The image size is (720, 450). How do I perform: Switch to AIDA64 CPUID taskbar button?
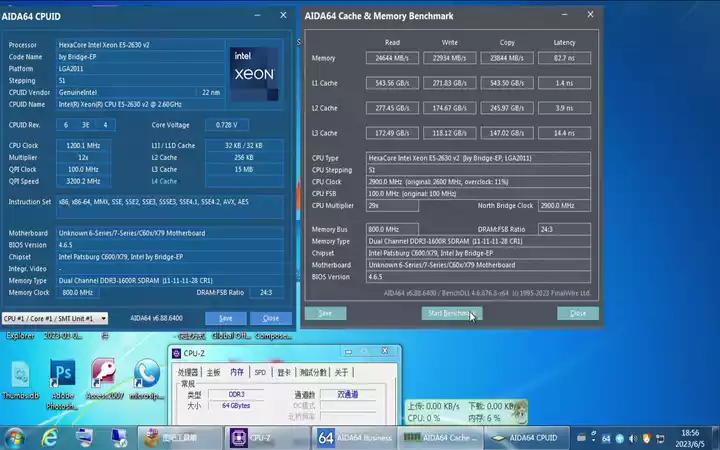(526, 438)
